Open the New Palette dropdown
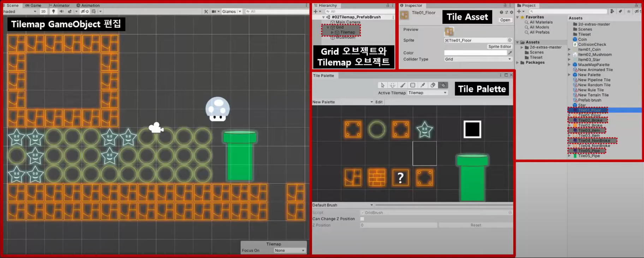 click(342, 102)
